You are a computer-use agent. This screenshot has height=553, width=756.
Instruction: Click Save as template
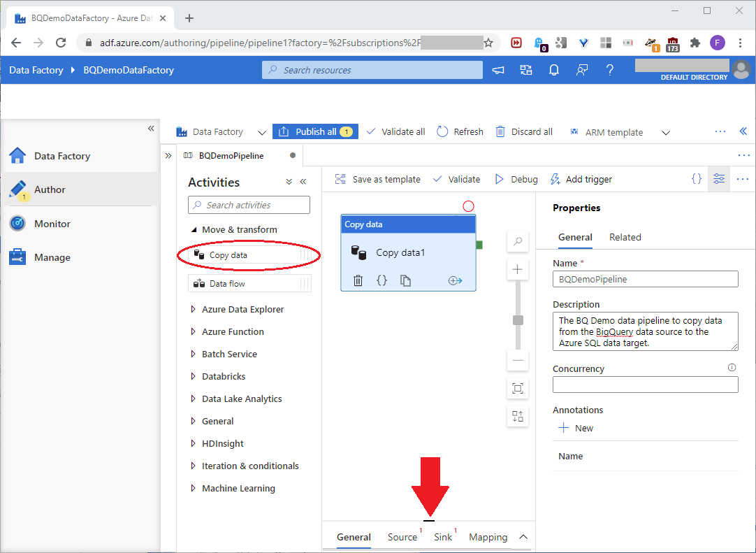[x=377, y=179]
